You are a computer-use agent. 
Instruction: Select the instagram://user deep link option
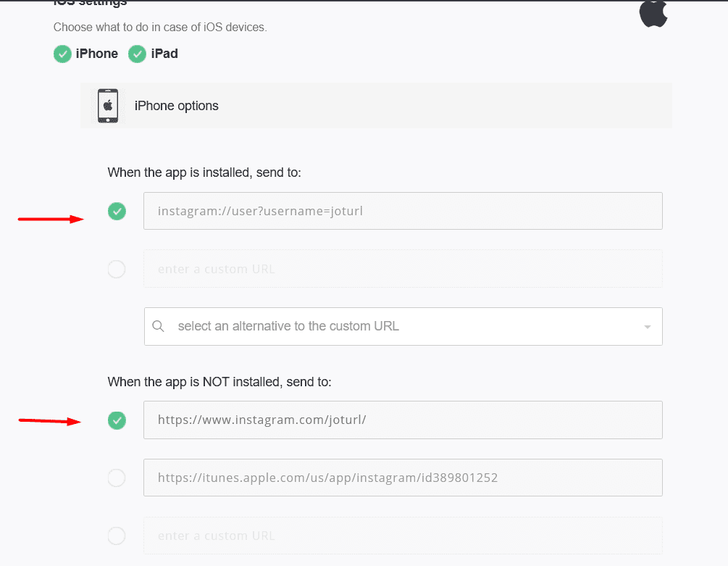pyautogui.click(x=117, y=212)
